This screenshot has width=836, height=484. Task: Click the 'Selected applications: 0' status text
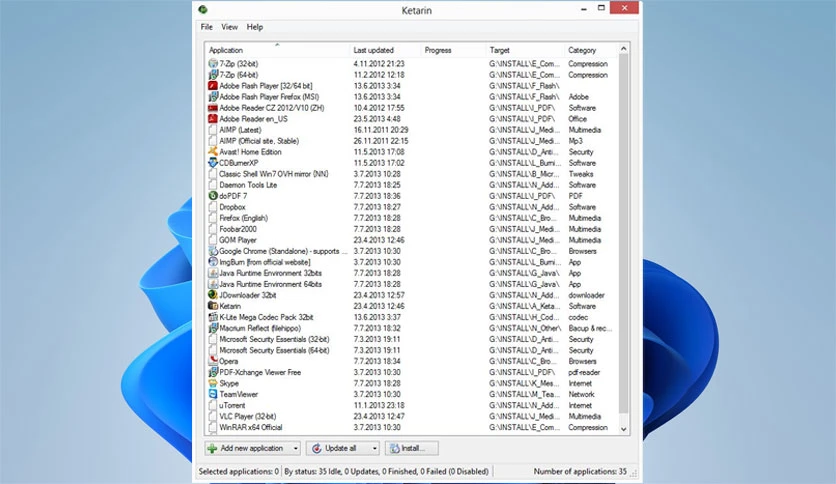point(238,471)
